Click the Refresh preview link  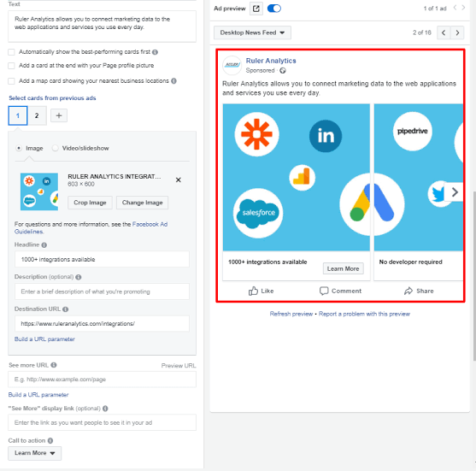[x=291, y=314]
